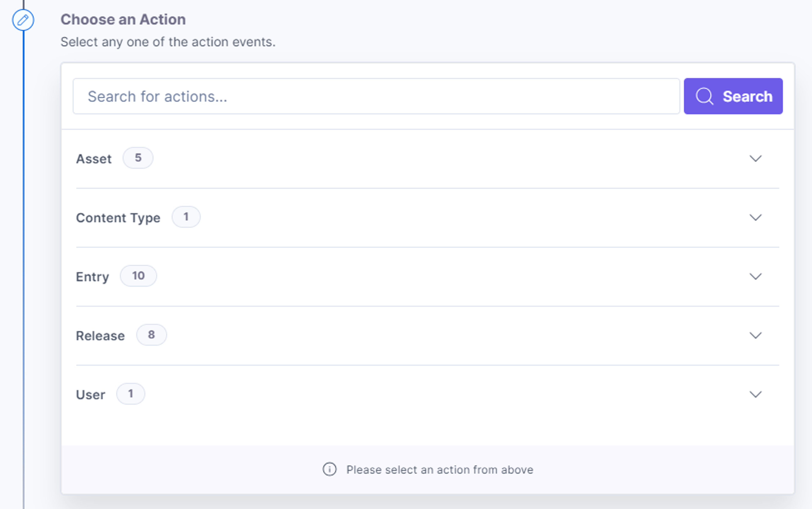Viewport: 812px width, 509px height.
Task: Select the User category label
Action: (x=91, y=394)
